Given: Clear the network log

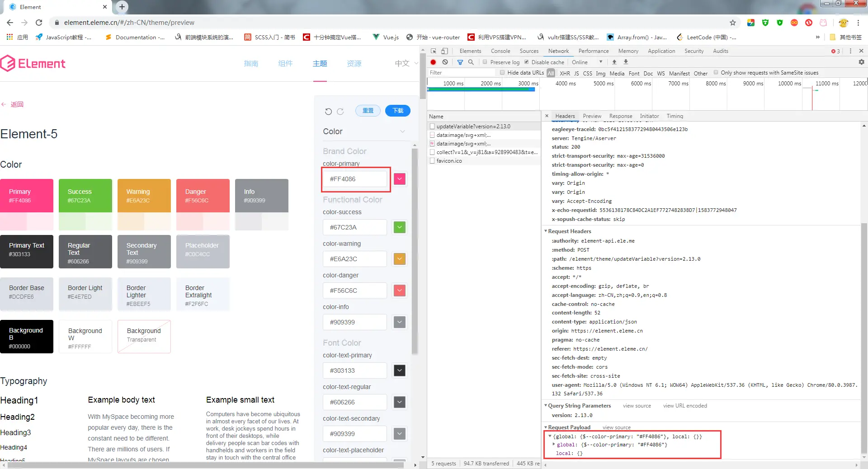Looking at the screenshot, I should pyautogui.click(x=445, y=62).
